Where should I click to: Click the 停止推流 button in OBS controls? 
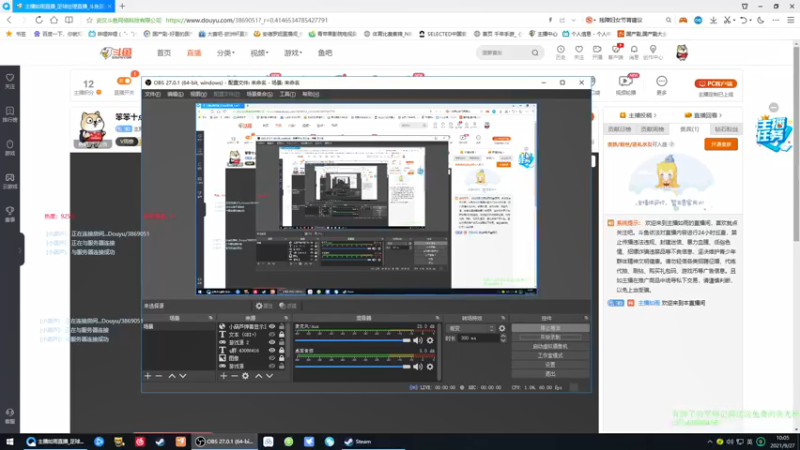(x=551, y=328)
